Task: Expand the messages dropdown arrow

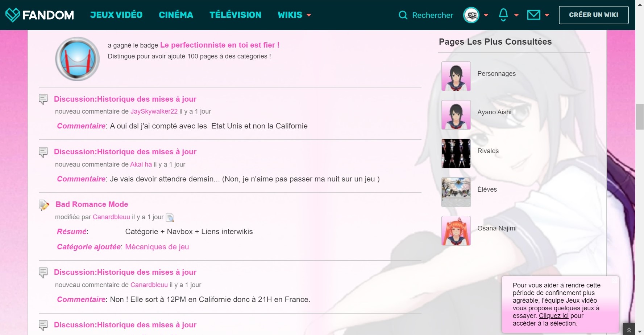Action: pyautogui.click(x=547, y=15)
